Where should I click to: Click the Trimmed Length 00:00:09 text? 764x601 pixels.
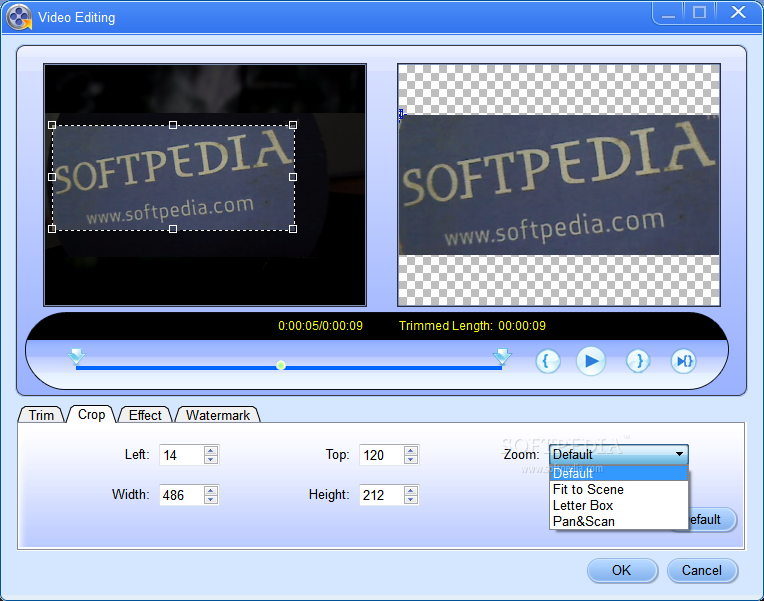pos(472,326)
